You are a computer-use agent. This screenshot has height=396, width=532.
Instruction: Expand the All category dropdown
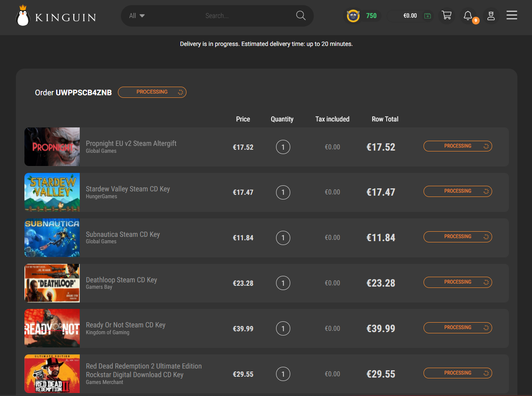click(137, 16)
